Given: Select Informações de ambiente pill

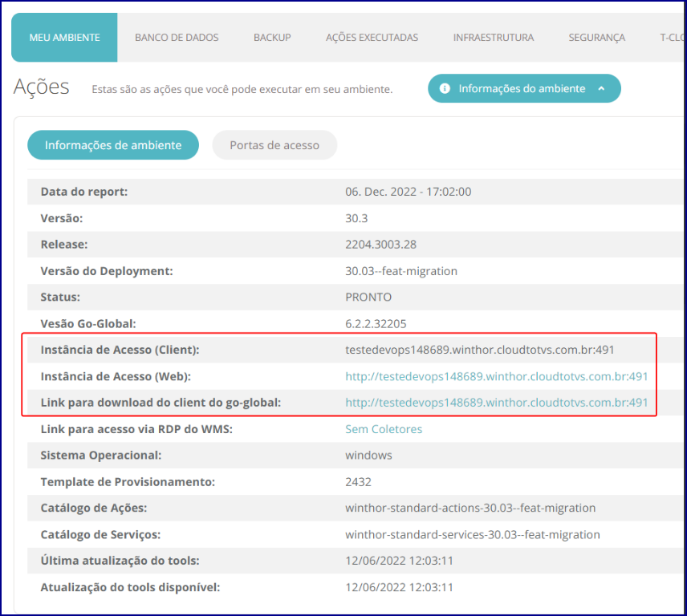Looking at the screenshot, I should click(113, 145).
